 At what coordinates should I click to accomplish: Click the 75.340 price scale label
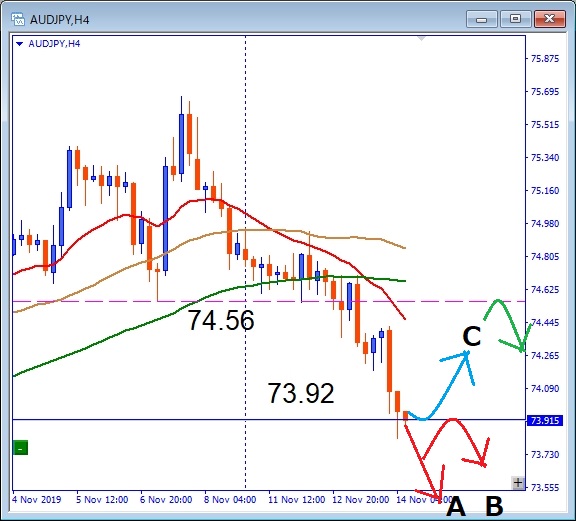[545, 158]
